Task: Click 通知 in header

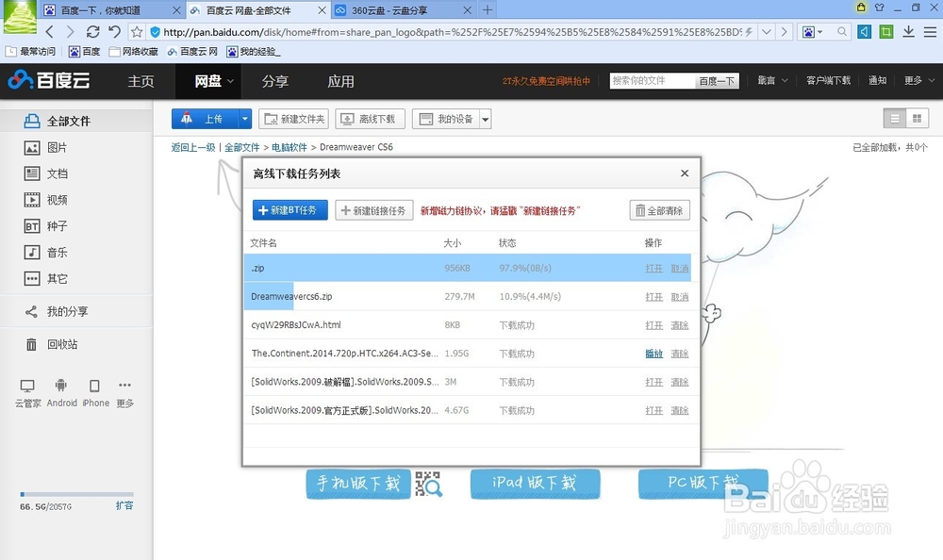Action: click(877, 80)
